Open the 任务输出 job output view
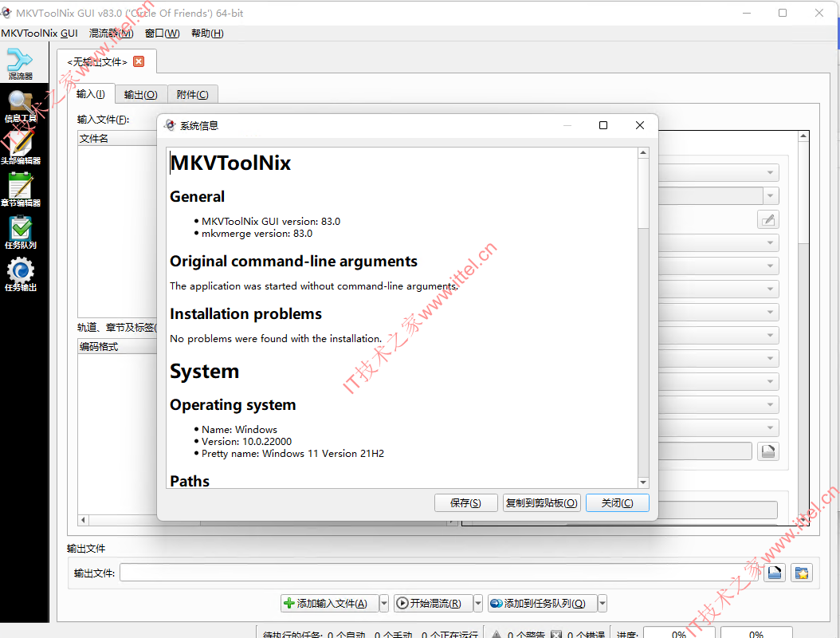 [x=21, y=276]
